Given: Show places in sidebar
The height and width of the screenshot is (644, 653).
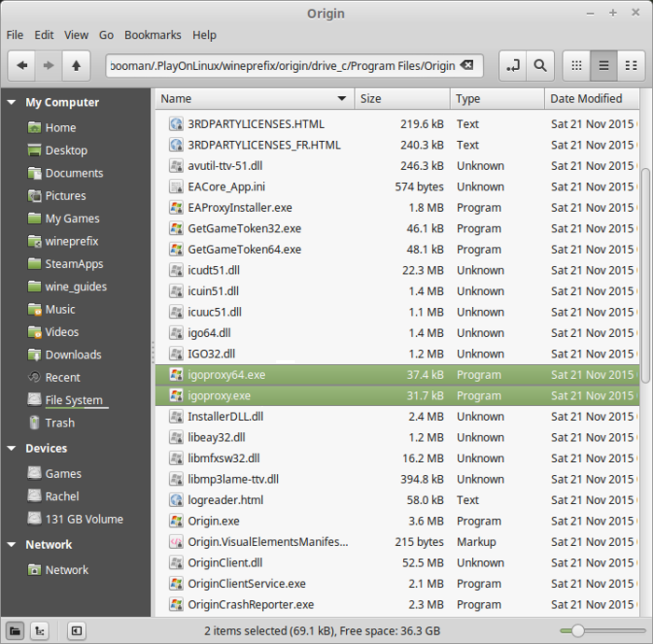Looking at the screenshot, I should [x=16, y=630].
